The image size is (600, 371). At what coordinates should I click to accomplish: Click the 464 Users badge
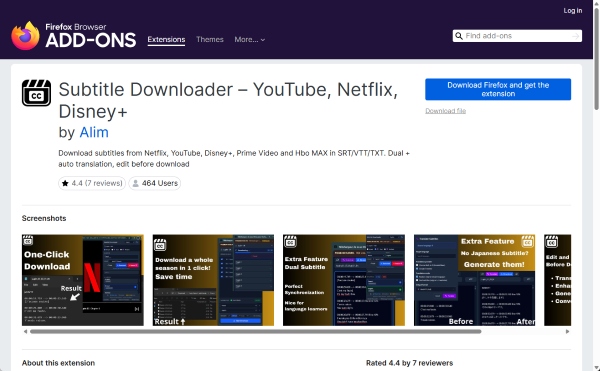pos(155,183)
